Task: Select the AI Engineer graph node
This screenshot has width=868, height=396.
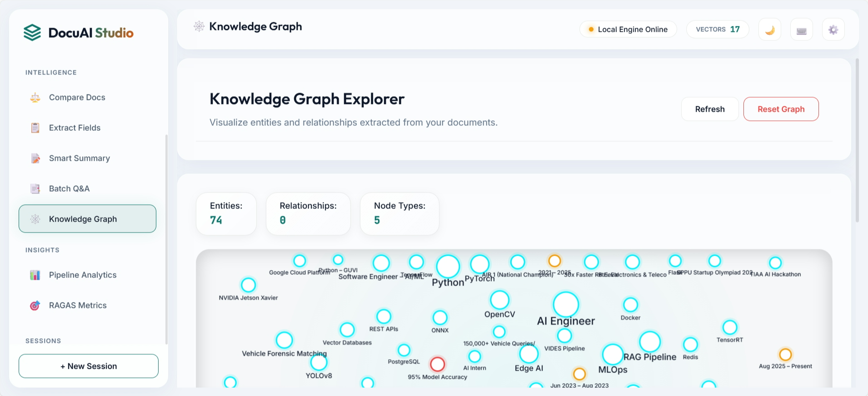Action: coord(566,304)
